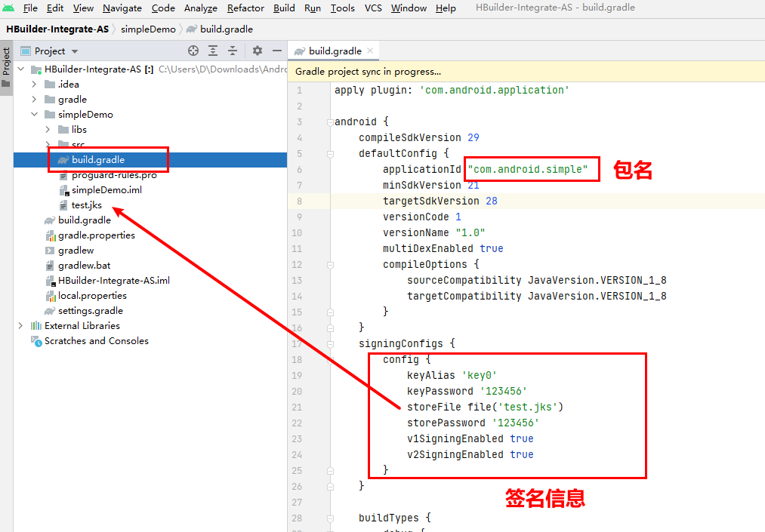
Task: Select the settings.gradle file
Action: (x=90, y=311)
